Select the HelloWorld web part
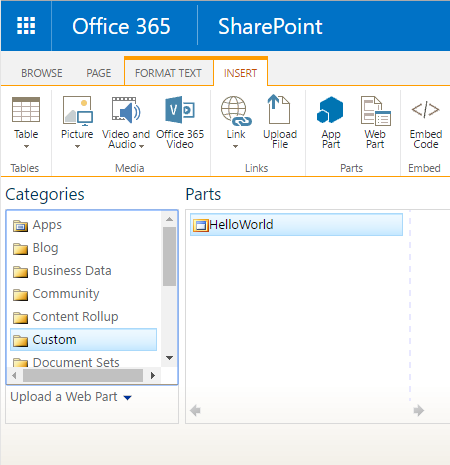This screenshot has width=450, height=465. click(296, 225)
